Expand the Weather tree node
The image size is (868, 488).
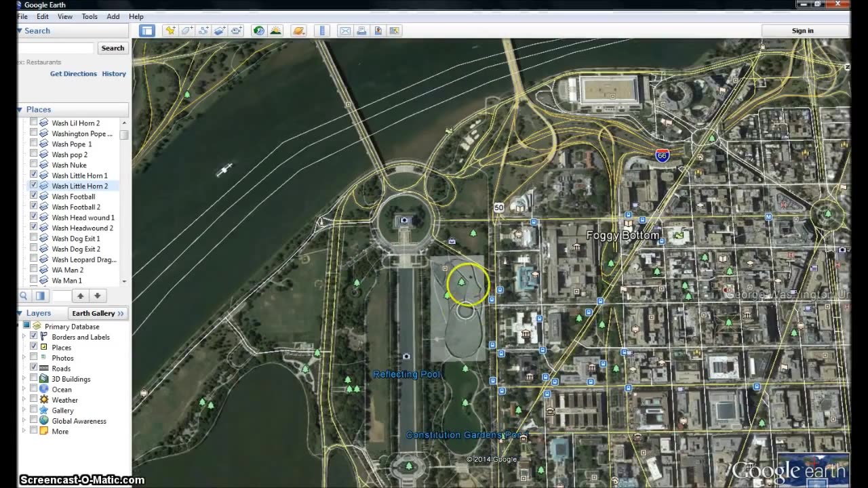[x=24, y=400]
